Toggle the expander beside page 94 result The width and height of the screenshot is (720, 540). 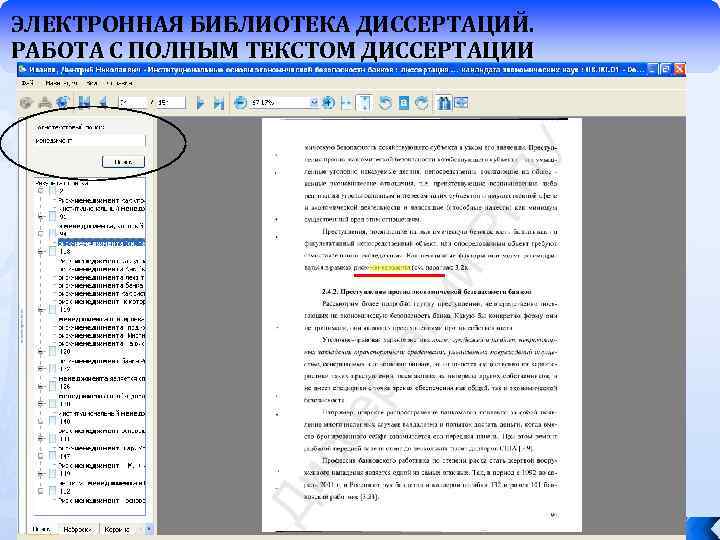[40, 234]
